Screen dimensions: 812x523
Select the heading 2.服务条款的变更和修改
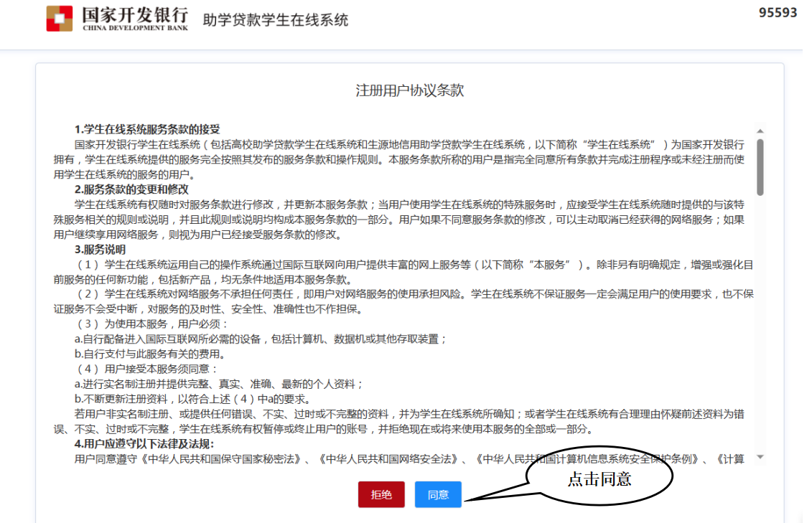click(131, 189)
